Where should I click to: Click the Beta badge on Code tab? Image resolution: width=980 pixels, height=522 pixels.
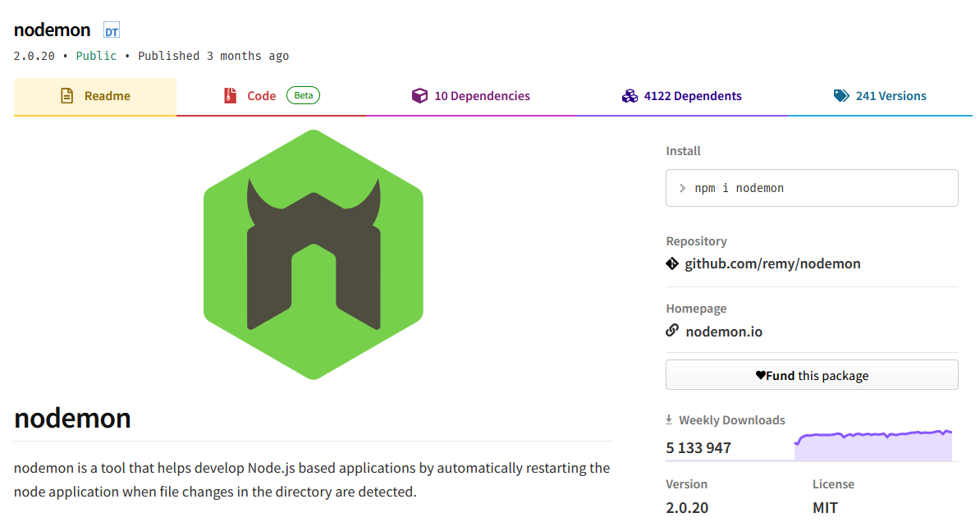(x=303, y=96)
